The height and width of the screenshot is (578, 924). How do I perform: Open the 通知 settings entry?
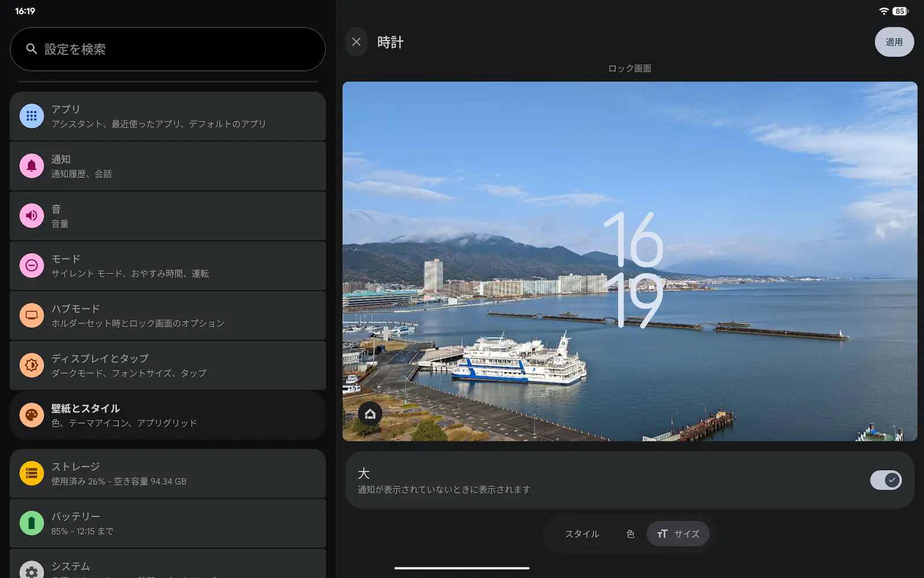coord(167,166)
